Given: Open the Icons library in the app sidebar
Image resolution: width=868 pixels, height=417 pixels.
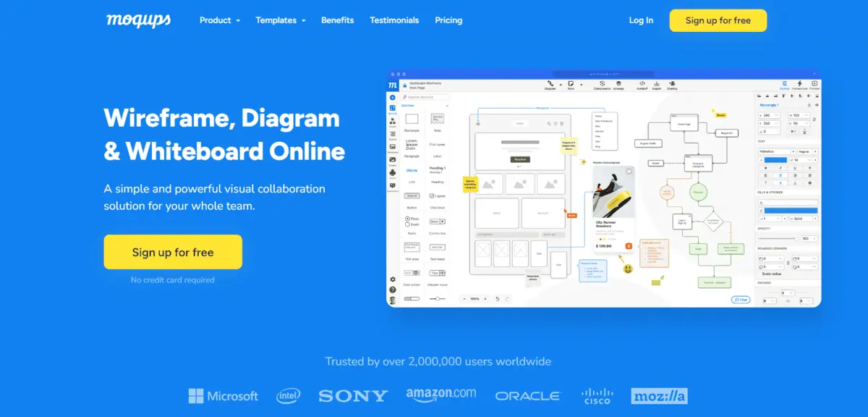Looking at the screenshot, I should 392,172.
